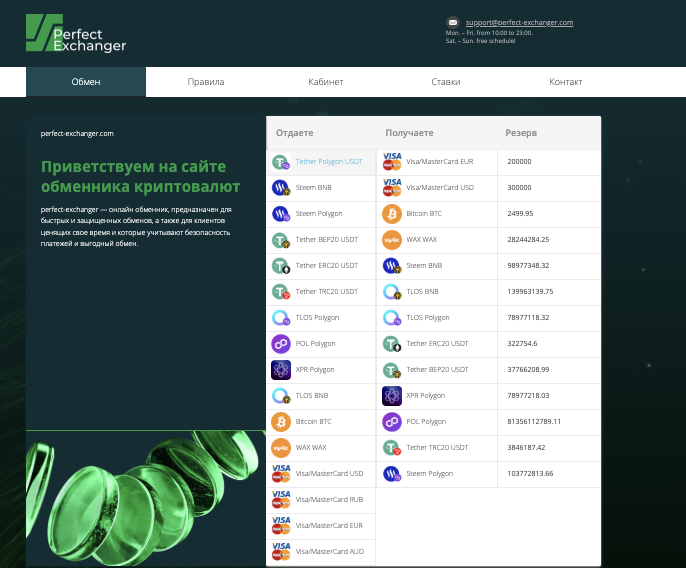The image size is (686, 568).
Task: Select Tether Polygon USDT text in Отдаете
Action: click(329, 161)
